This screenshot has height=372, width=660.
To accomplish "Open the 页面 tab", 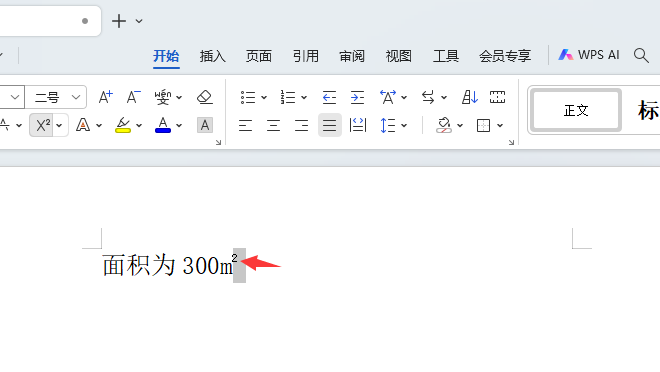I will [259, 56].
